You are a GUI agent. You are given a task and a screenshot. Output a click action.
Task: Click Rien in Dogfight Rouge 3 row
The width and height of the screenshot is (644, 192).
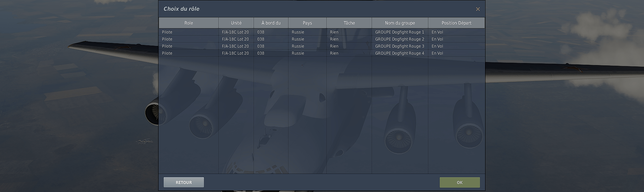pyautogui.click(x=334, y=46)
